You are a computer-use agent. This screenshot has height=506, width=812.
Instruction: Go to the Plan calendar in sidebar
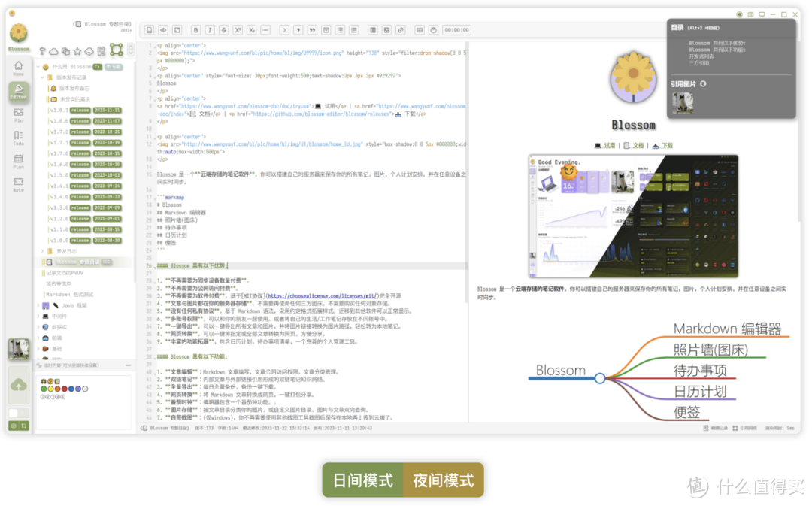[18, 162]
